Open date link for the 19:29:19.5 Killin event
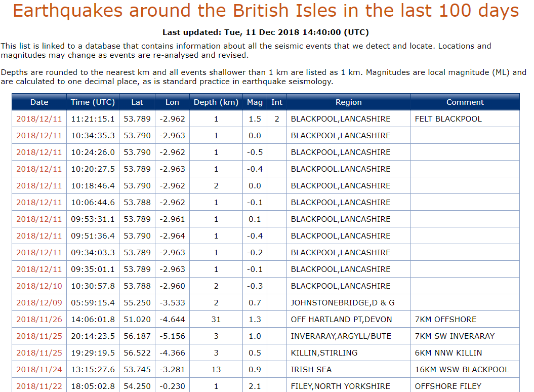 pyautogui.click(x=39, y=353)
